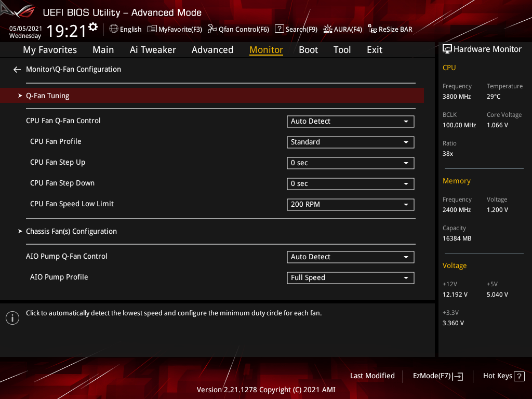Click the 19:21 clock display

click(66, 31)
